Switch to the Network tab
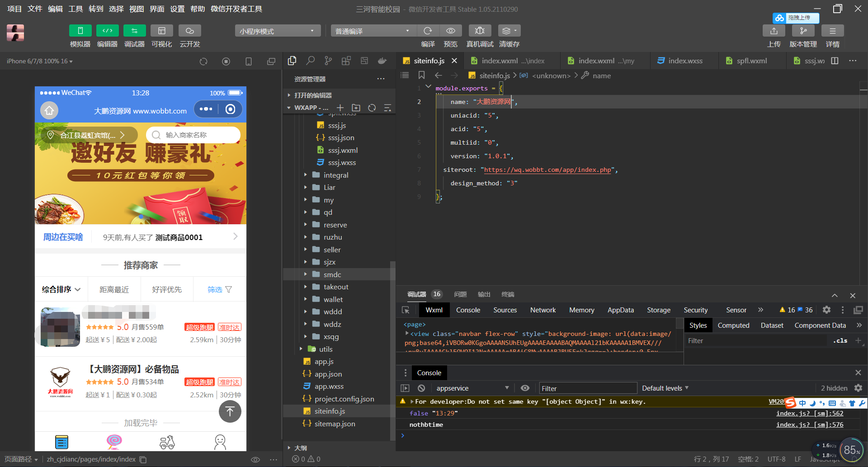This screenshot has height=467, width=868. coord(542,310)
